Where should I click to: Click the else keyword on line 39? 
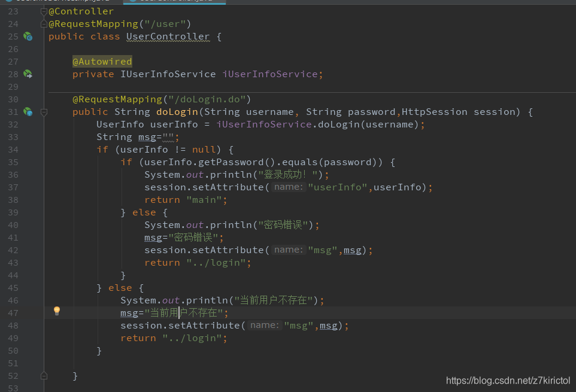(x=144, y=212)
